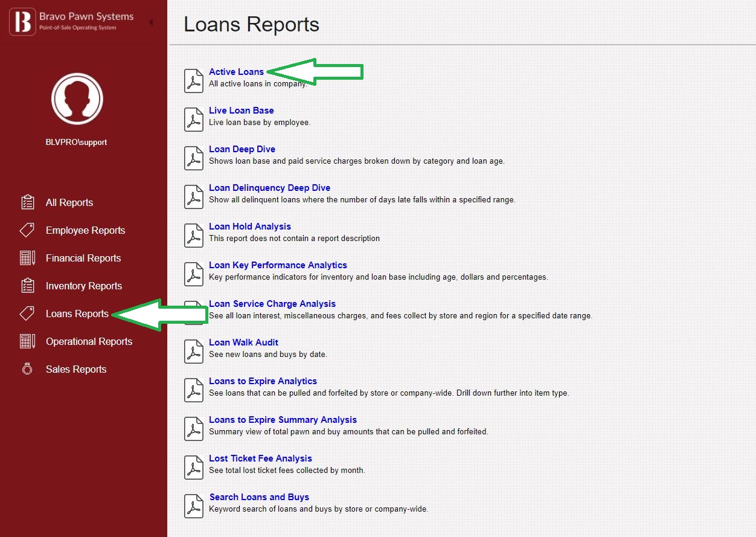Open Search Loans and Buys link
Image resolution: width=756 pixels, height=537 pixels.
coord(259,497)
